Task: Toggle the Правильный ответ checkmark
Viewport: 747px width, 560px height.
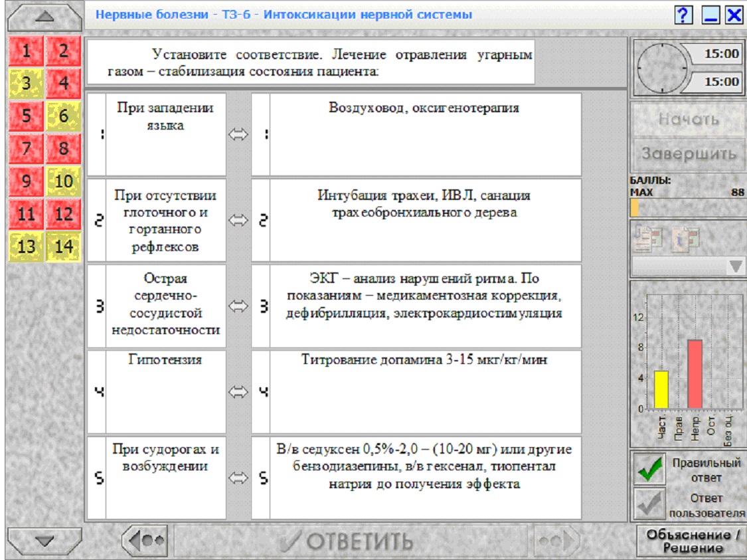Action: (649, 469)
